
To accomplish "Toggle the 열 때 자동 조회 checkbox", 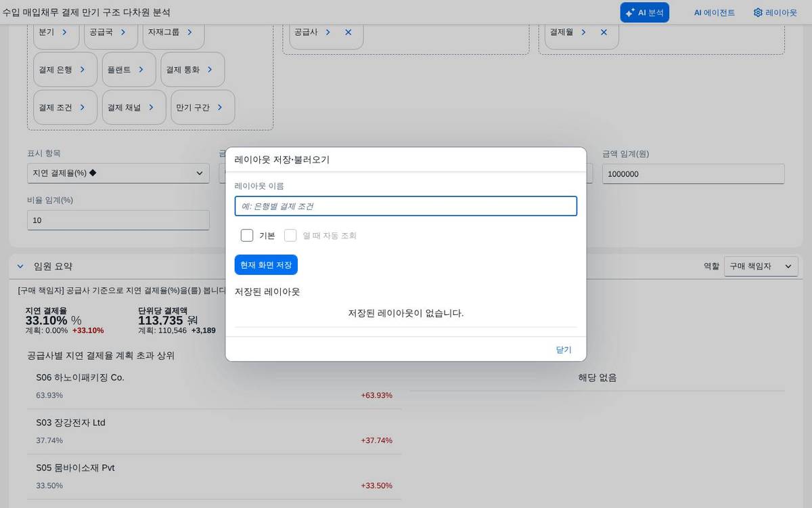I will [x=290, y=235].
